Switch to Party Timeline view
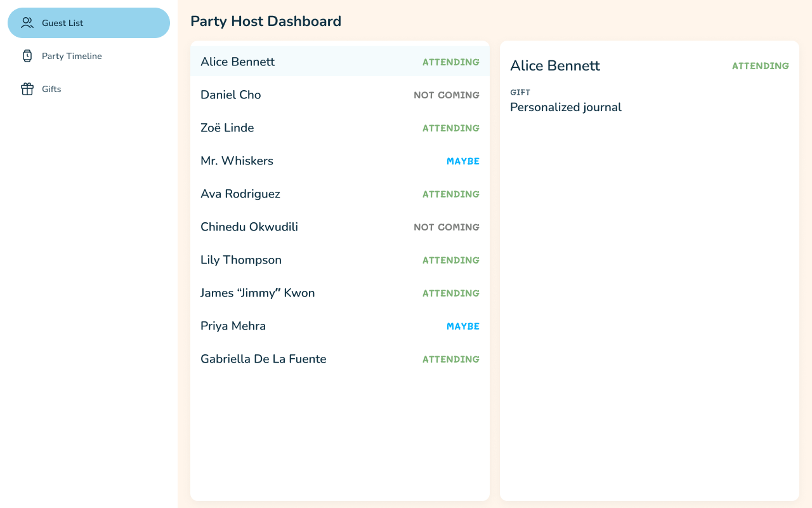Image resolution: width=812 pixels, height=508 pixels. pyautogui.click(x=72, y=56)
